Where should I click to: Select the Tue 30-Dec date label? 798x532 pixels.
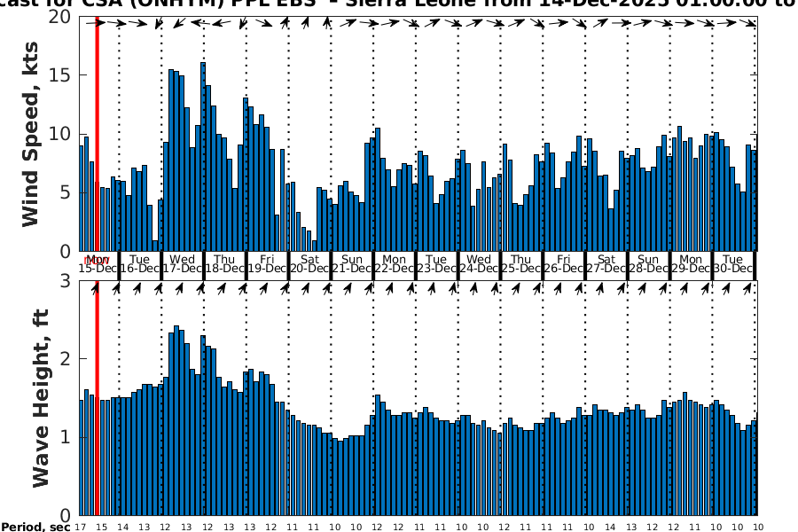pos(732,263)
